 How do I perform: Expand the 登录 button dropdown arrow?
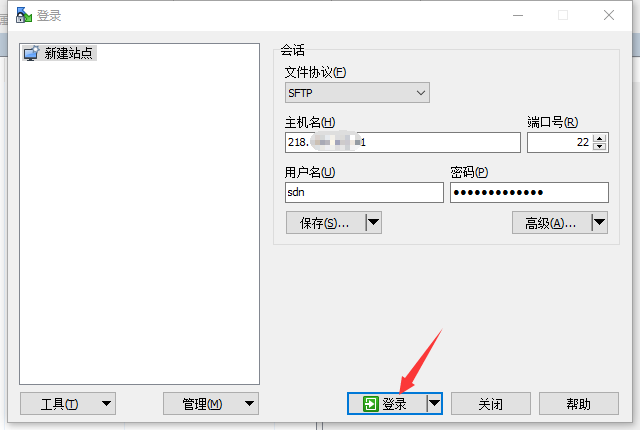434,403
